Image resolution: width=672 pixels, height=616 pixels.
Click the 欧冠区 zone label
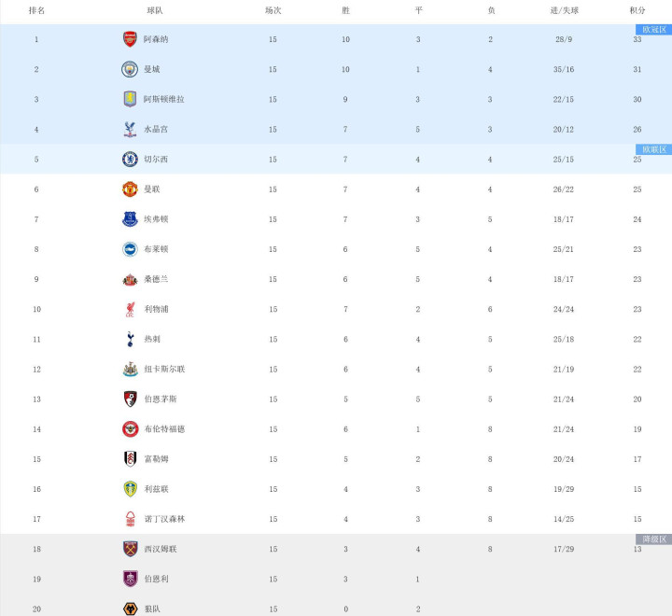(x=653, y=30)
